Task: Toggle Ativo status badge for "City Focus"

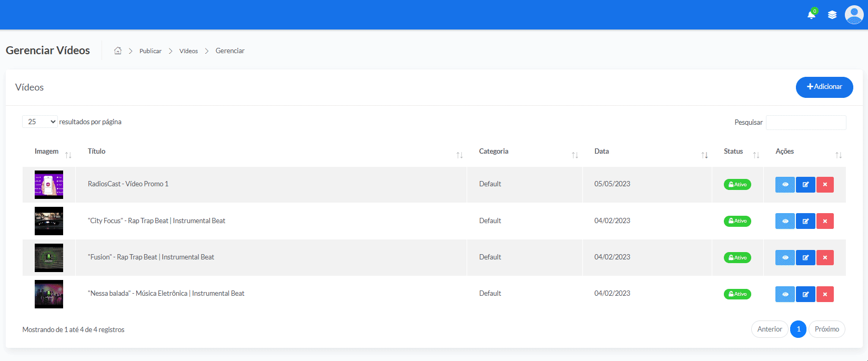Action: point(737,221)
